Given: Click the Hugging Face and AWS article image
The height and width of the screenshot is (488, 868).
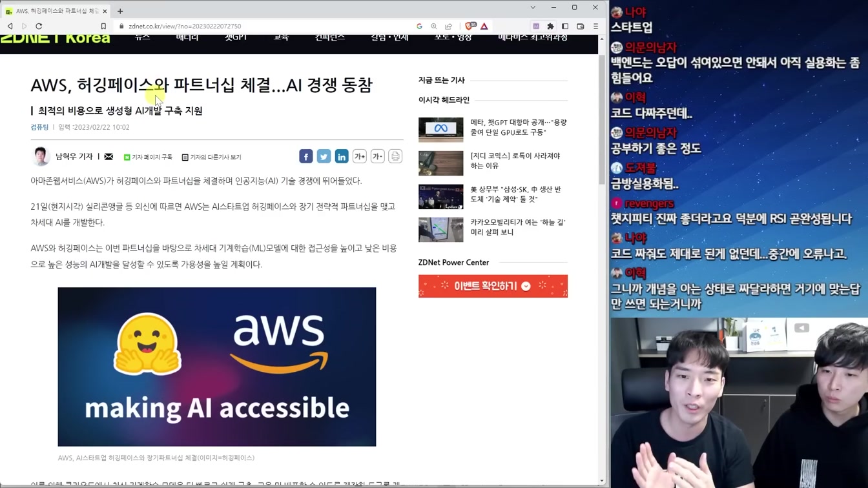Looking at the screenshot, I should point(217,367).
